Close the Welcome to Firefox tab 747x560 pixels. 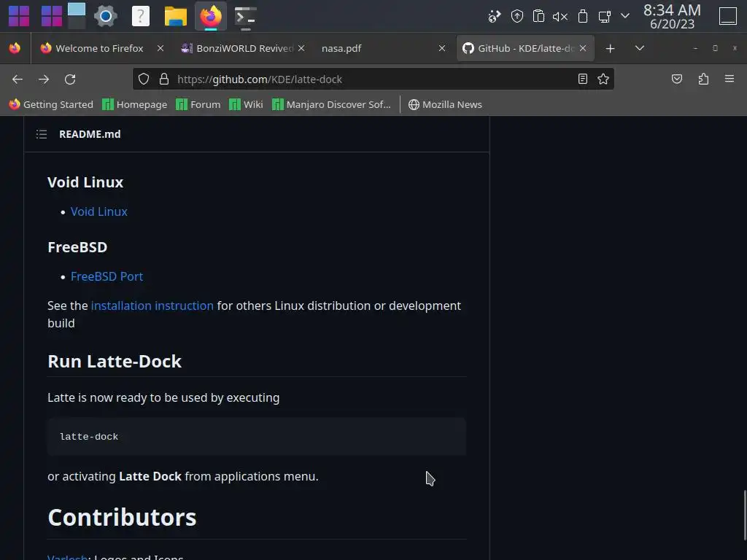click(160, 48)
